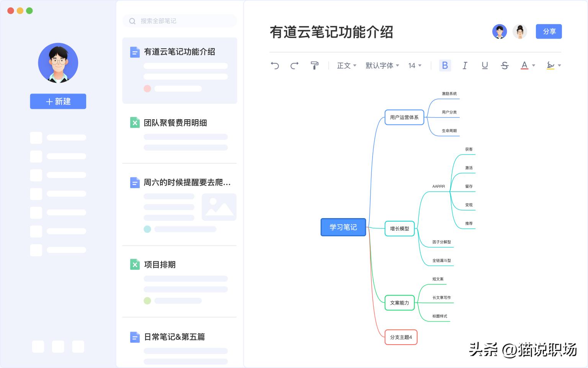Open the font size 14 dropdown
The image size is (588, 368).
[414, 66]
